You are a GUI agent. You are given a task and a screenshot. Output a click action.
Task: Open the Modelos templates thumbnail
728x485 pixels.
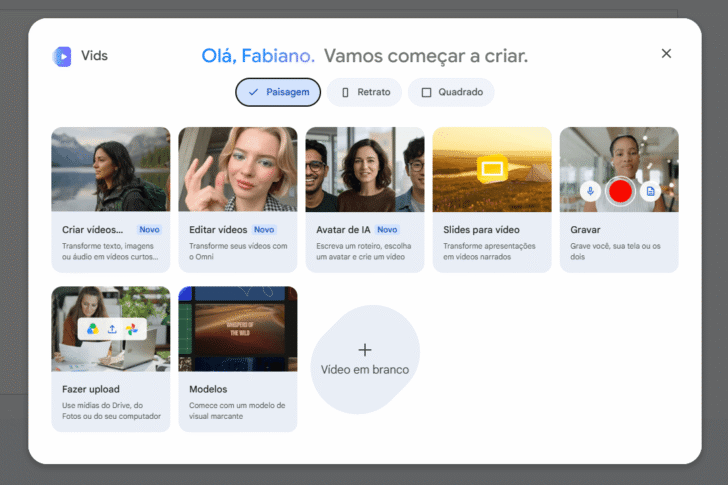pos(238,329)
